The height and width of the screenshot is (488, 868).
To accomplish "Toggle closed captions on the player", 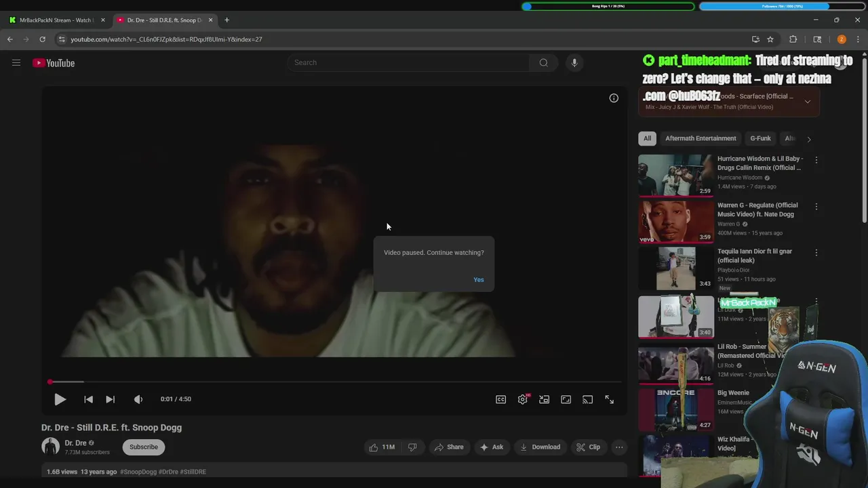I will (500, 399).
